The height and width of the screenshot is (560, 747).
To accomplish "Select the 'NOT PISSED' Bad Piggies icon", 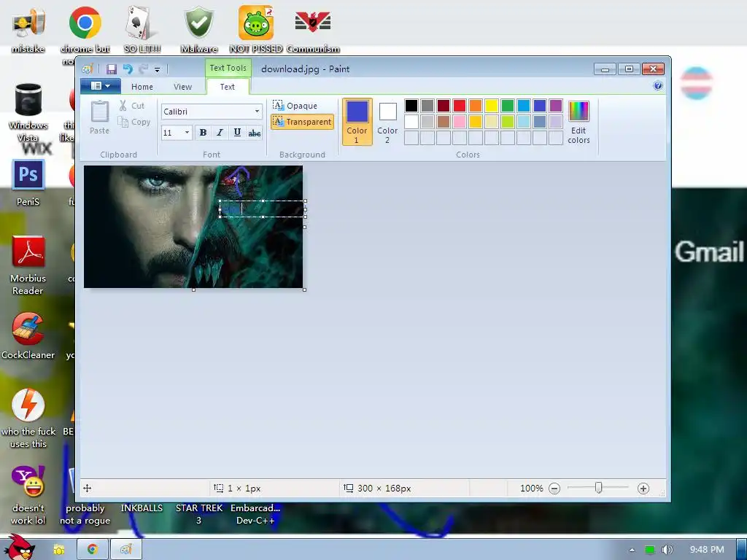I will (256, 29).
